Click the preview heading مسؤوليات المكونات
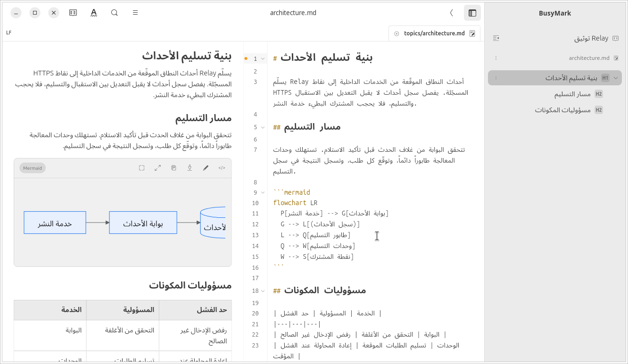The height and width of the screenshot is (364, 628). click(190, 285)
